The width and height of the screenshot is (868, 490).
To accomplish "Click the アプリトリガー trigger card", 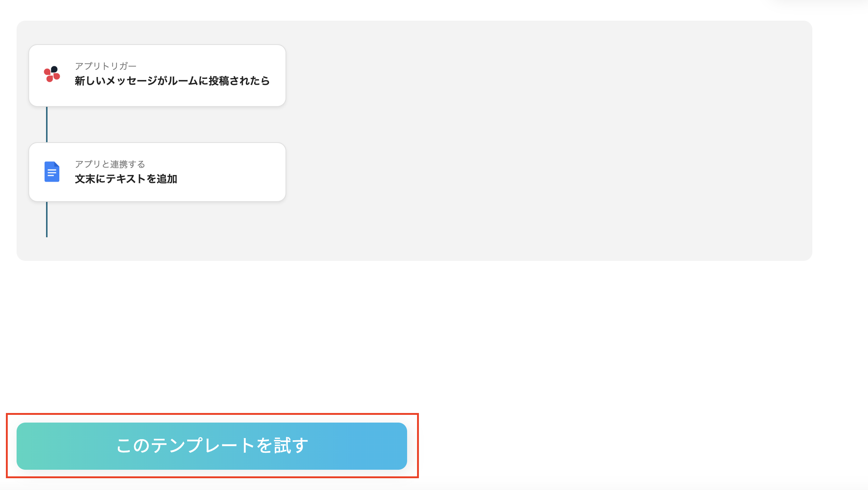I will [157, 75].
